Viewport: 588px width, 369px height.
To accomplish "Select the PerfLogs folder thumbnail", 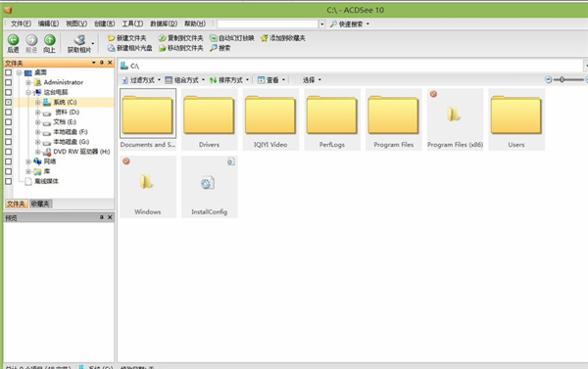I will (332, 119).
